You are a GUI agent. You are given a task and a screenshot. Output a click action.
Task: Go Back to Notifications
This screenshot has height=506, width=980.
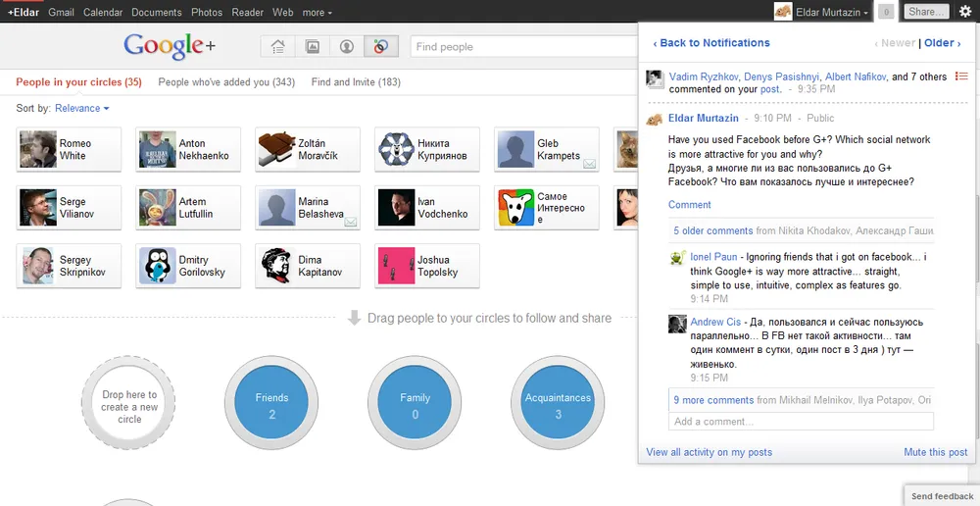pyautogui.click(x=711, y=43)
